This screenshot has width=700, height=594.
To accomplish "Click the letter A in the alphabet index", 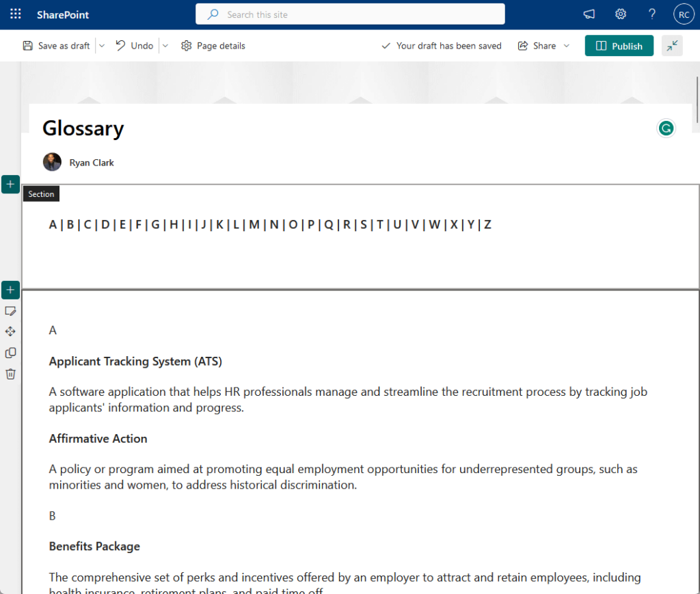I will (53, 224).
